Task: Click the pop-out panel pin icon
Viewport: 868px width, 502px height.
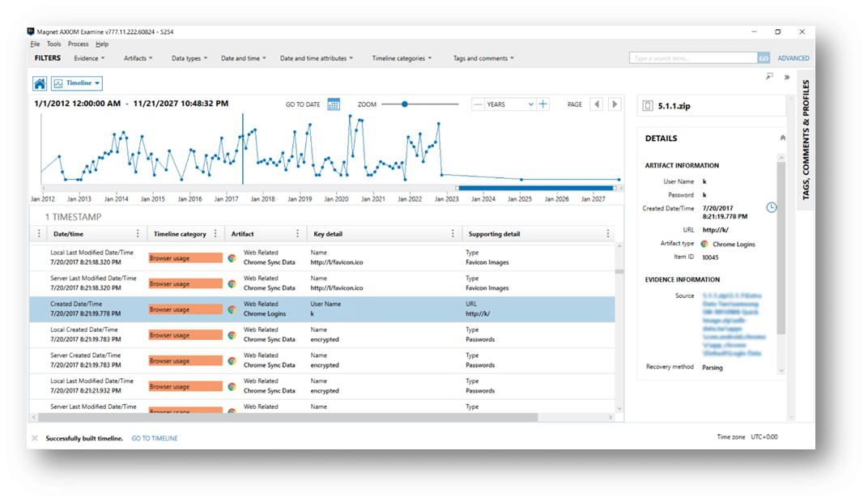Action: click(768, 75)
